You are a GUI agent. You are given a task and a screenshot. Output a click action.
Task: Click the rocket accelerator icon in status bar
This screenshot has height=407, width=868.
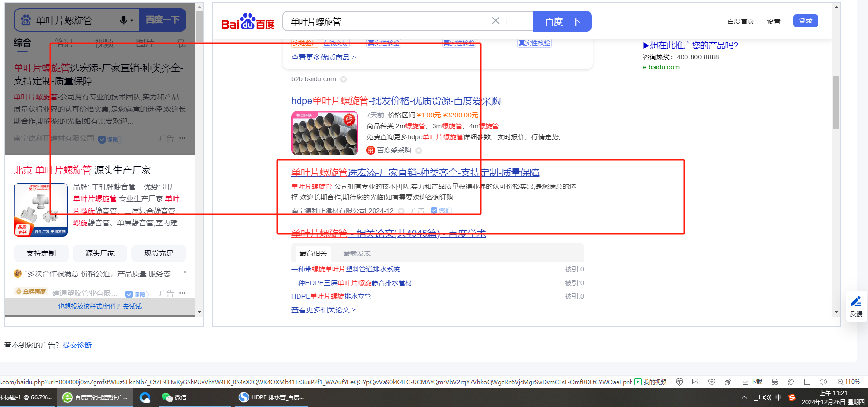(728, 382)
